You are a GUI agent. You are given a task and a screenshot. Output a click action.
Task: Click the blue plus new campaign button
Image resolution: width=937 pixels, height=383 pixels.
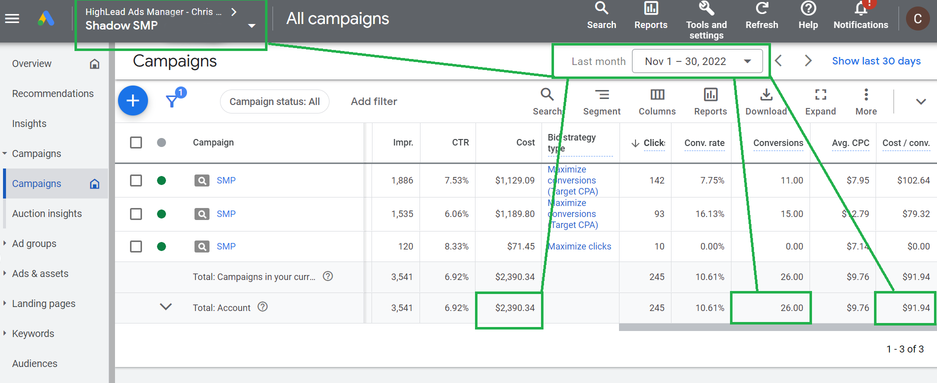[133, 100]
